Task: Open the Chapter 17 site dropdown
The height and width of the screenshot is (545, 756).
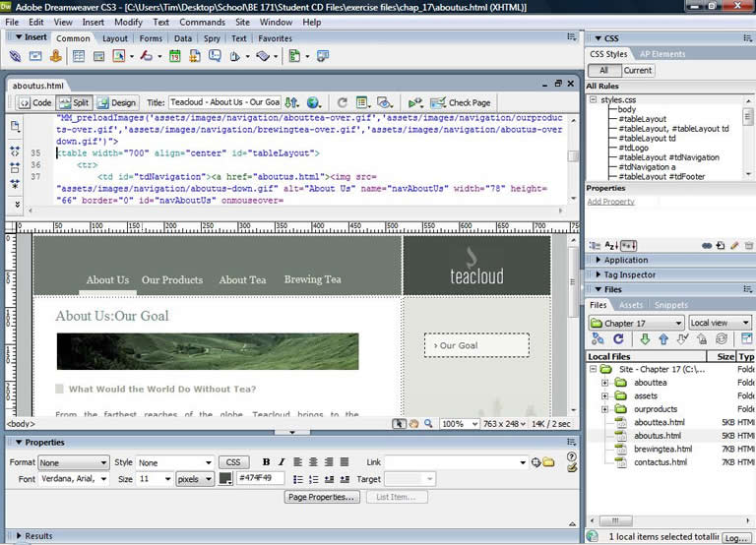Action: tap(637, 323)
